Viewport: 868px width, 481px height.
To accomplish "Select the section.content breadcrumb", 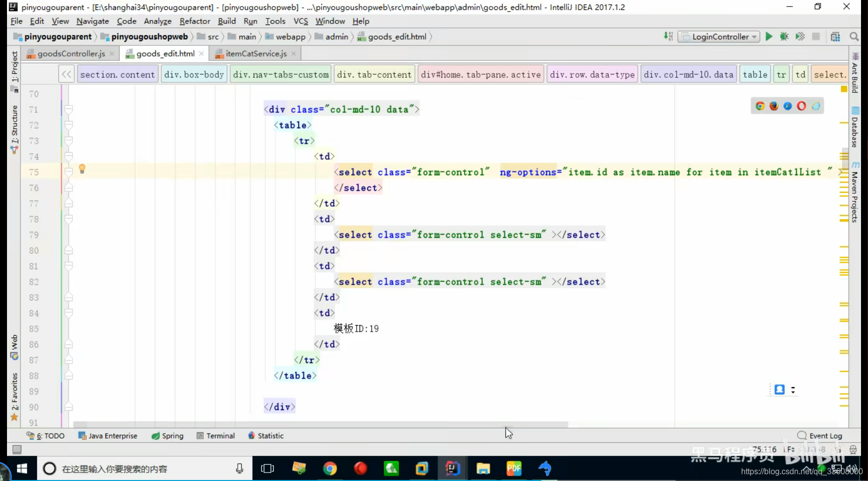I will [117, 74].
